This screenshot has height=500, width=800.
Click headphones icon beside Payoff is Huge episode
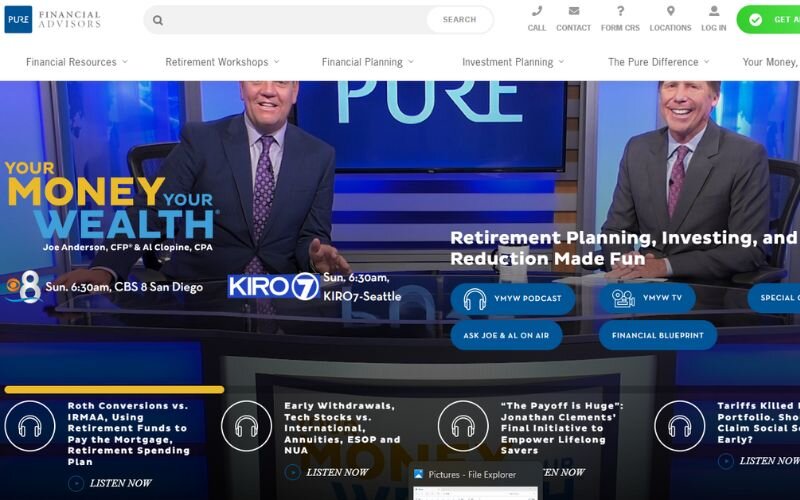[463, 426]
